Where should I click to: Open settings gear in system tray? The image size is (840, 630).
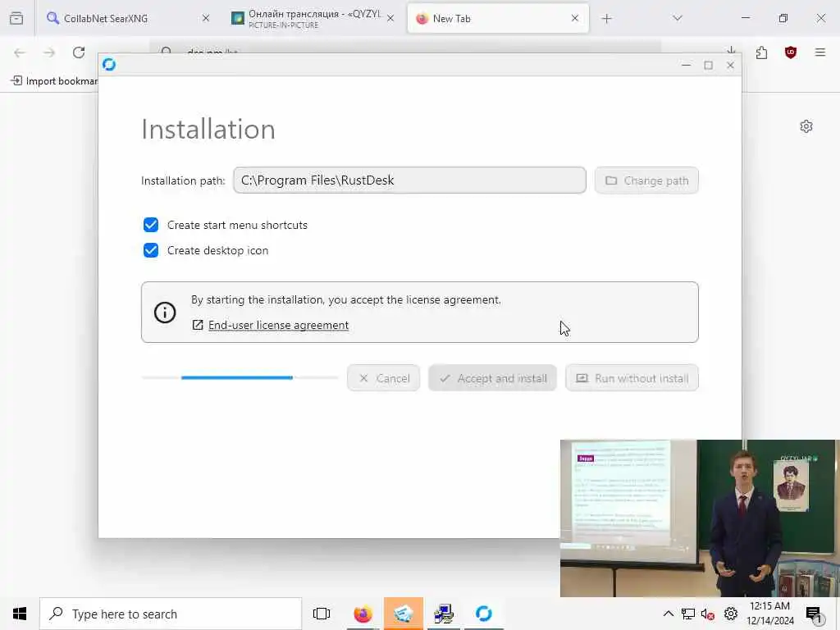pyautogui.click(x=731, y=614)
